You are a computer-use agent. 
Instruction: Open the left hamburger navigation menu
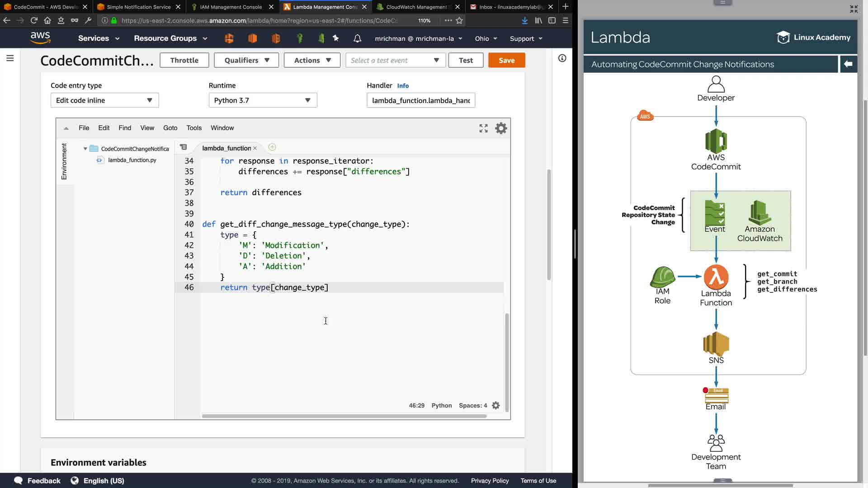[10, 58]
